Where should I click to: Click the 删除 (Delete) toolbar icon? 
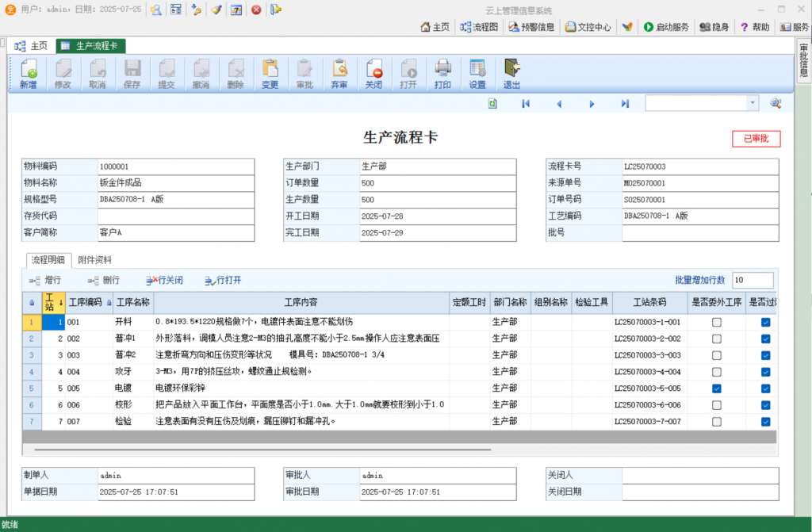pos(236,74)
